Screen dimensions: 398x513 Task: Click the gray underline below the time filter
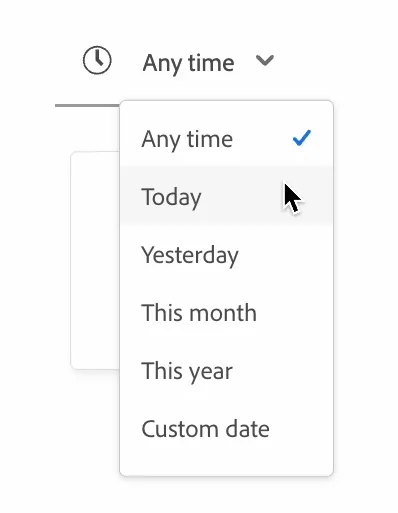pyautogui.click(x=87, y=105)
